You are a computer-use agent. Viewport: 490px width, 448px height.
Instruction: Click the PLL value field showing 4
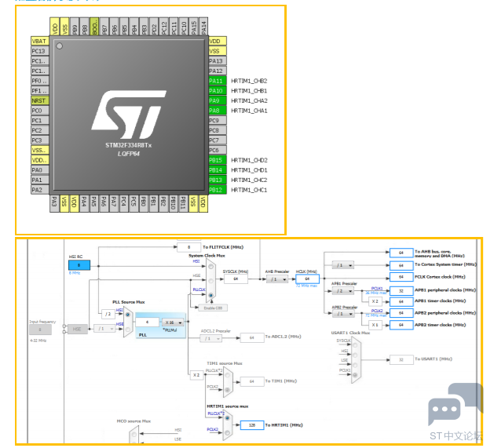[147, 322]
